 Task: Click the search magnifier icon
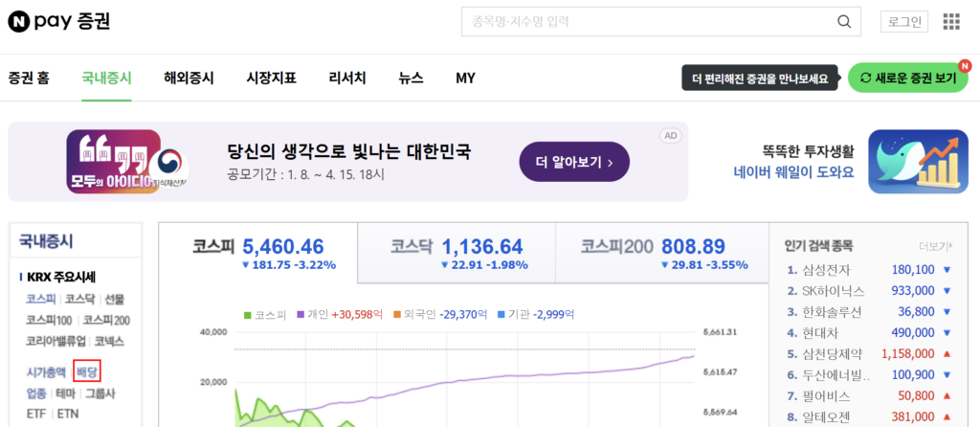pyautogui.click(x=843, y=22)
